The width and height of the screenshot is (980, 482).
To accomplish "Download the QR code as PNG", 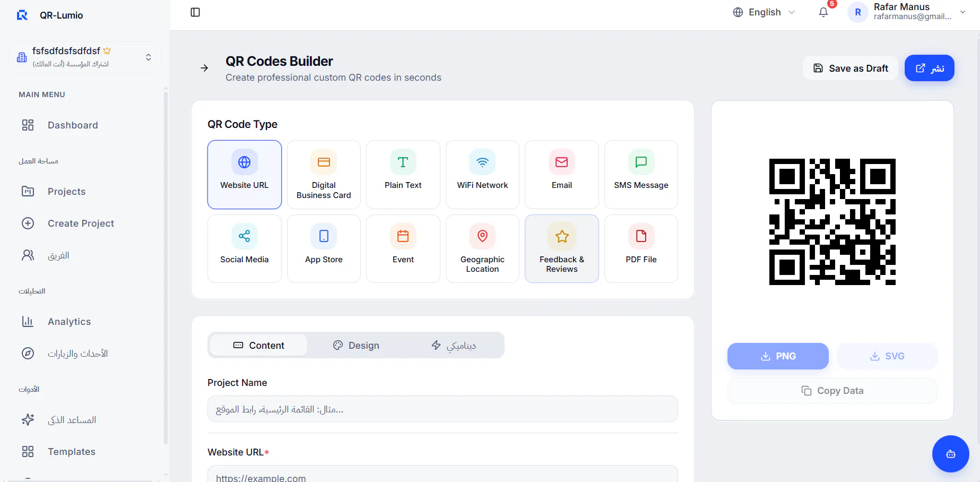I will click(x=778, y=356).
